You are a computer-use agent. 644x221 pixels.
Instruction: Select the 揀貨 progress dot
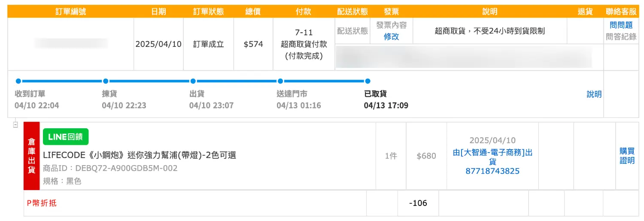click(106, 81)
